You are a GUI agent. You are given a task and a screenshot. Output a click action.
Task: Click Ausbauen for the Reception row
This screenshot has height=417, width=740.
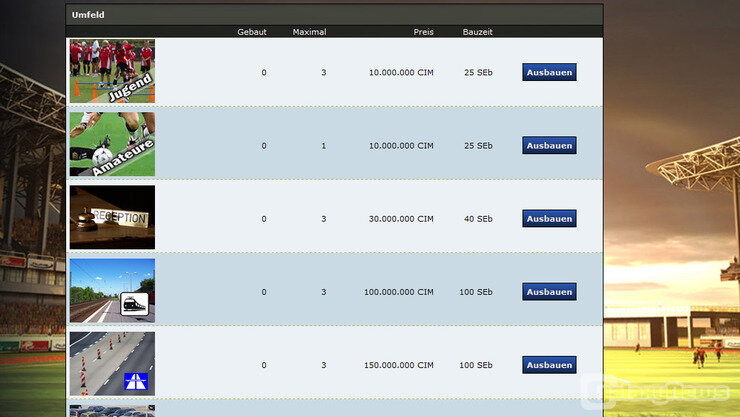click(549, 218)
